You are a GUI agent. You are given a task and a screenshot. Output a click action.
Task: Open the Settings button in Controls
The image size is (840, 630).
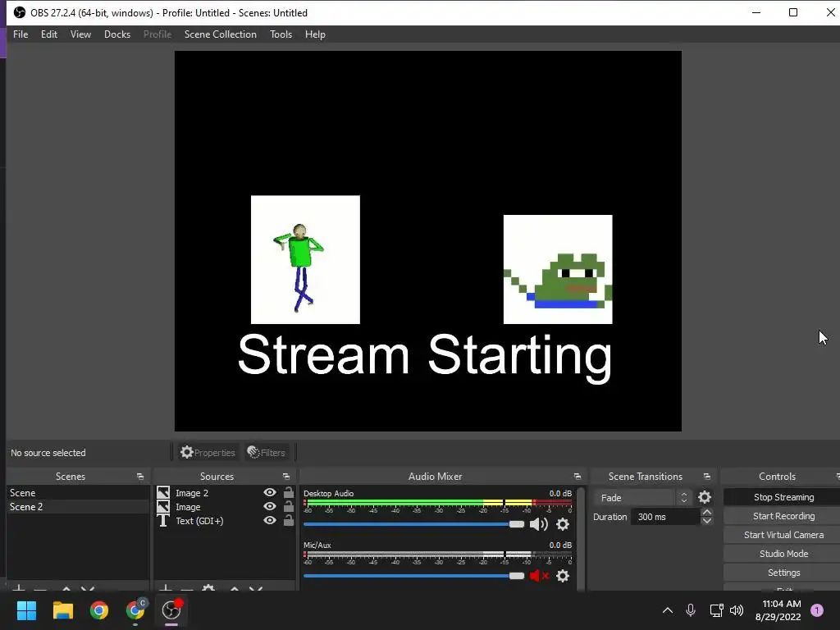[783, 573]
